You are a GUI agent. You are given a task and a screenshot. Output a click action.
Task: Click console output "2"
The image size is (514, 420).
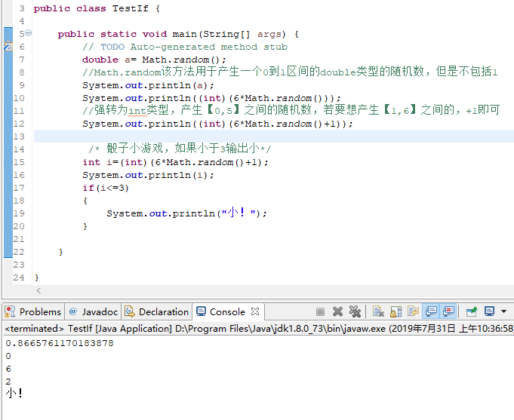[8, 382]
